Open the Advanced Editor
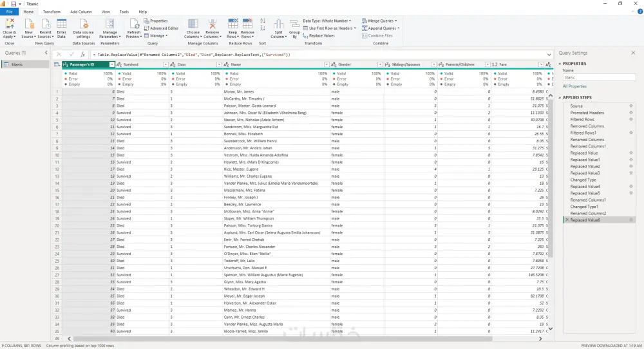The height and width of the screenshot is (349, 644). coord(162,28)
